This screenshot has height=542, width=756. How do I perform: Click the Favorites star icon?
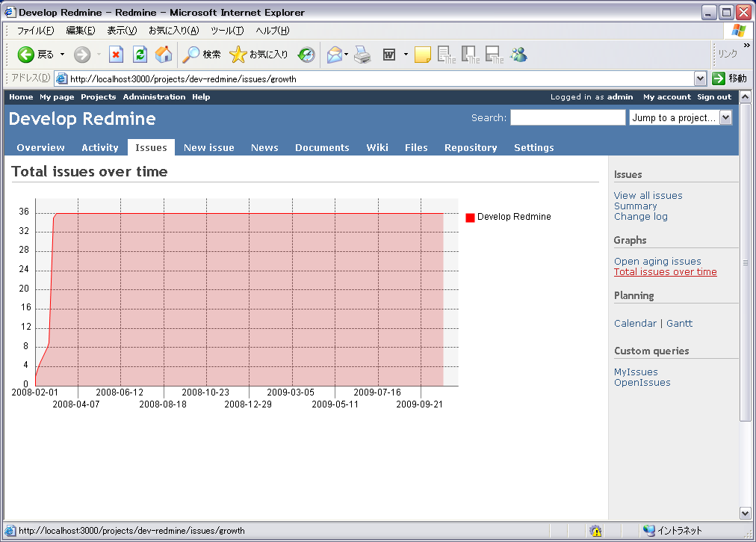[238, 55]
